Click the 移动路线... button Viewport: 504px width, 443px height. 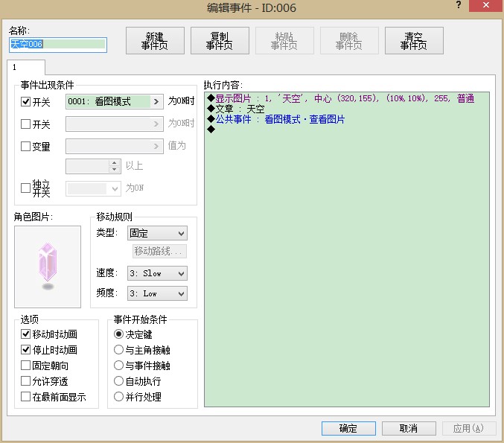tap(159, 251)
